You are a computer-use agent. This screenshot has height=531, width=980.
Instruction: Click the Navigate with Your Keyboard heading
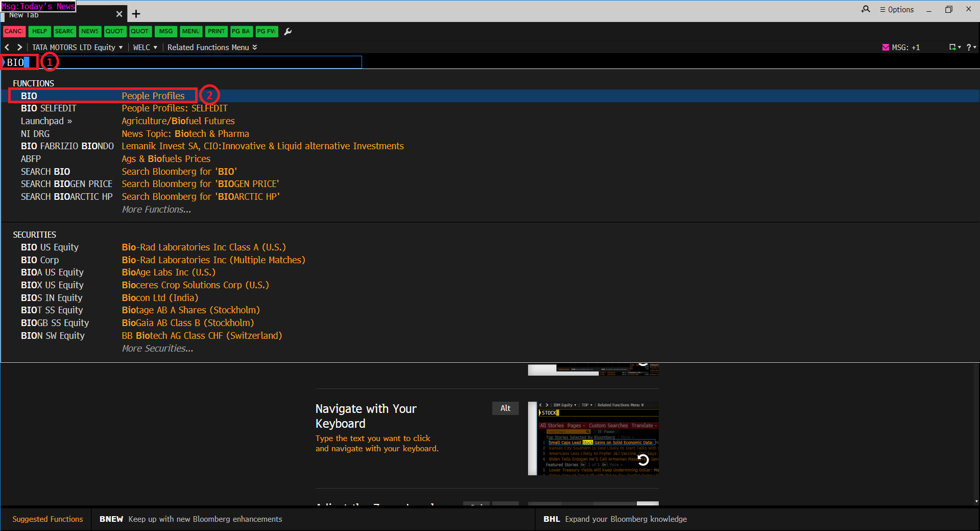pos(366,416)
